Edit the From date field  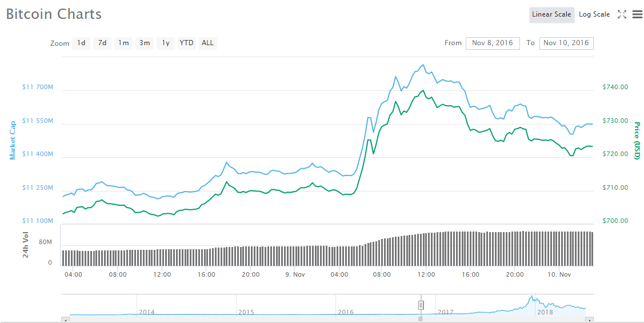[x=493, y=43]
